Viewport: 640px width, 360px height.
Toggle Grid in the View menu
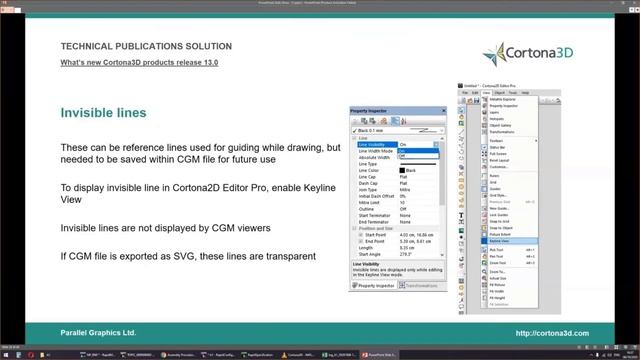point(509,182)
